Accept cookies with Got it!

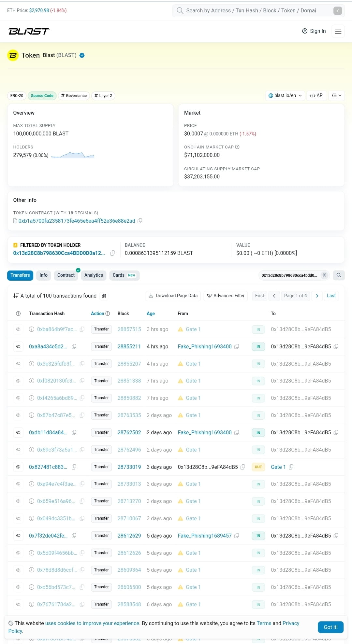(330, 627)
